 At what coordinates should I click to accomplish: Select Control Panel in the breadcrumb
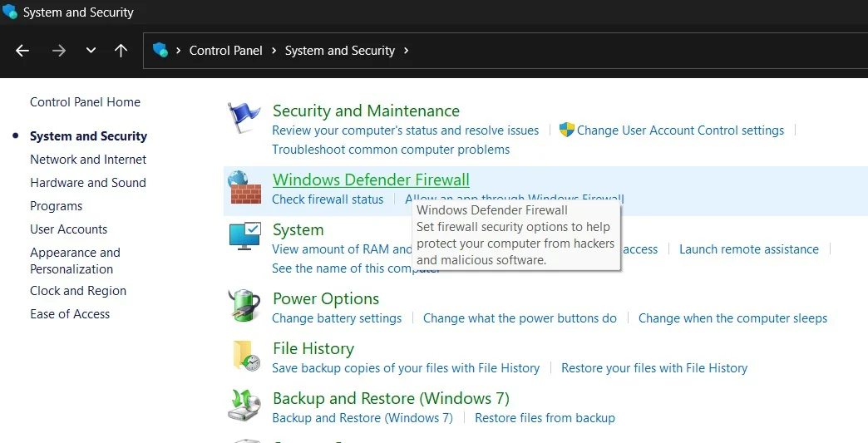coord(226,51)
